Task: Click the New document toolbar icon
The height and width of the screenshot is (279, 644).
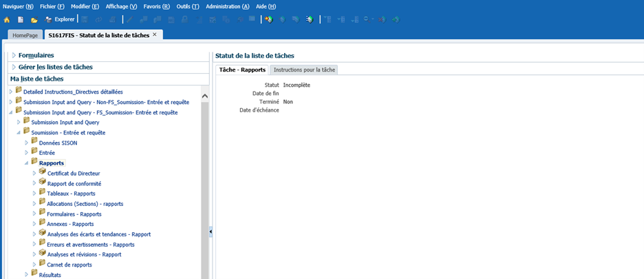Action: click(x=20, y=19)
